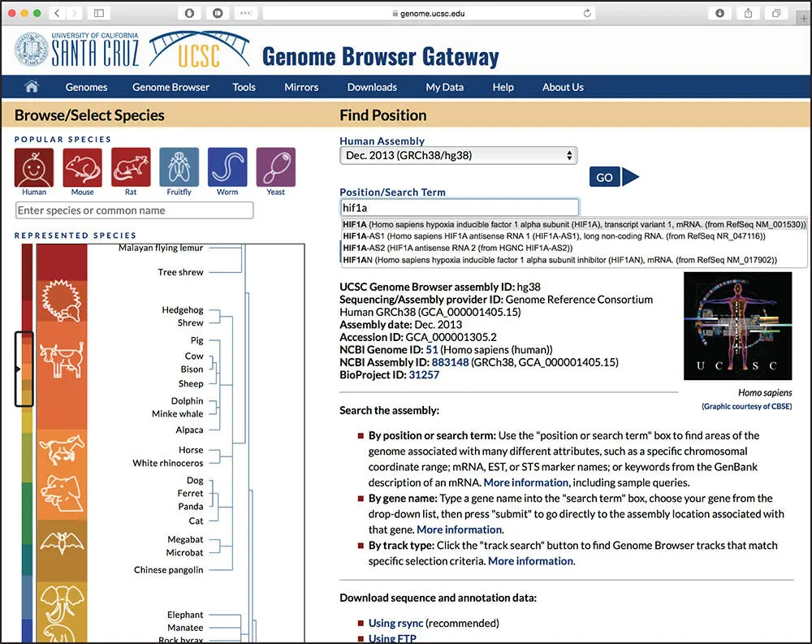
Task: Open NCBI Genome ID 51 link
Action: 432,350
